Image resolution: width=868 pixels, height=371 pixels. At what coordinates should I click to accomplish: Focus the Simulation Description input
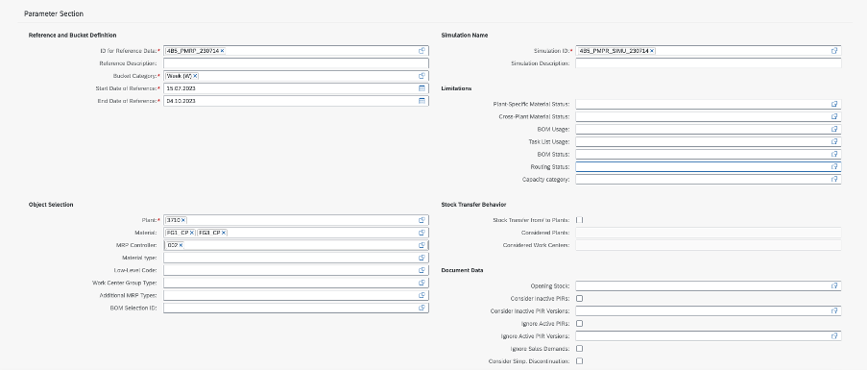point(708,63)
